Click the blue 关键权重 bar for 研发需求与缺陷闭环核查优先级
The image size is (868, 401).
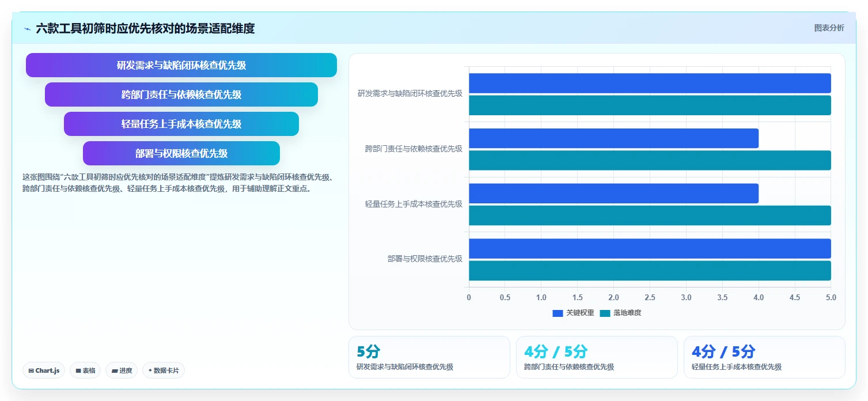[x=650, y=83]
